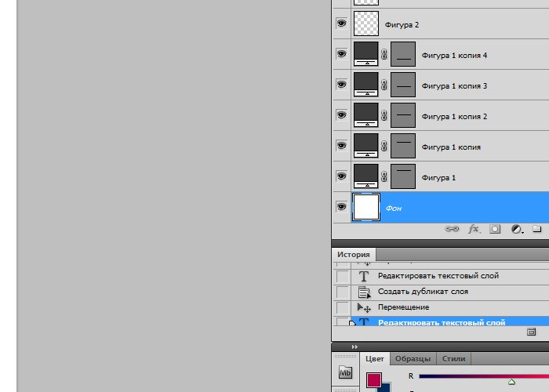Click the chain link icon on Фигура 1 копия 3
This screenshot has width=549, height=392.
384,85
